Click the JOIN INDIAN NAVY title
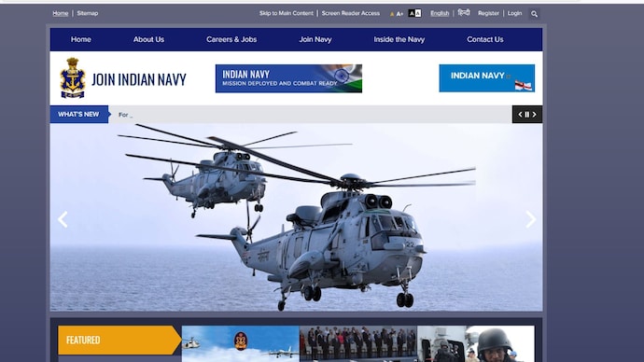Image resolution: width=644 pixels, height=362 pixels. pyautogui.click(x=139, y=79)
